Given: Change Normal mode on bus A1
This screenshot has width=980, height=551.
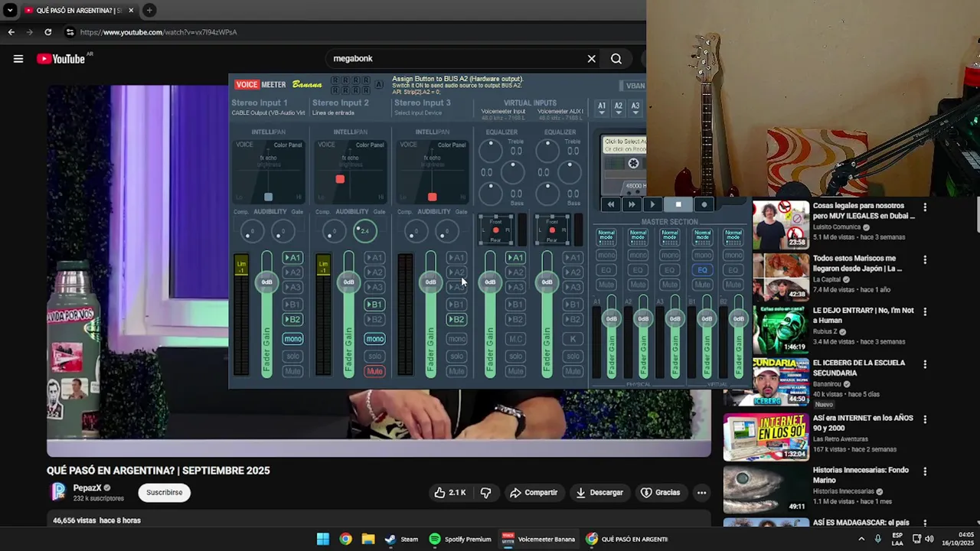Looking at the screenshot, I should pyautogui.click(x=606, y=237).
